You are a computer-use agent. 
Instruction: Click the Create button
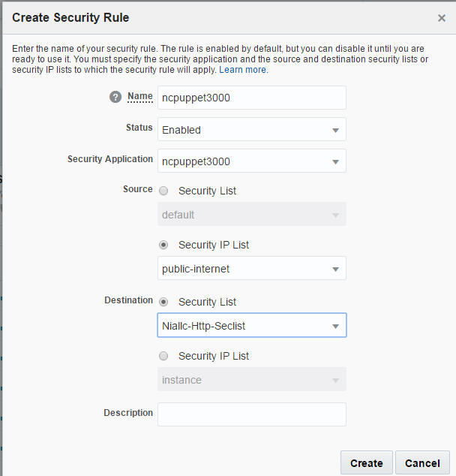pyautogui.click(x=367, y=463)
